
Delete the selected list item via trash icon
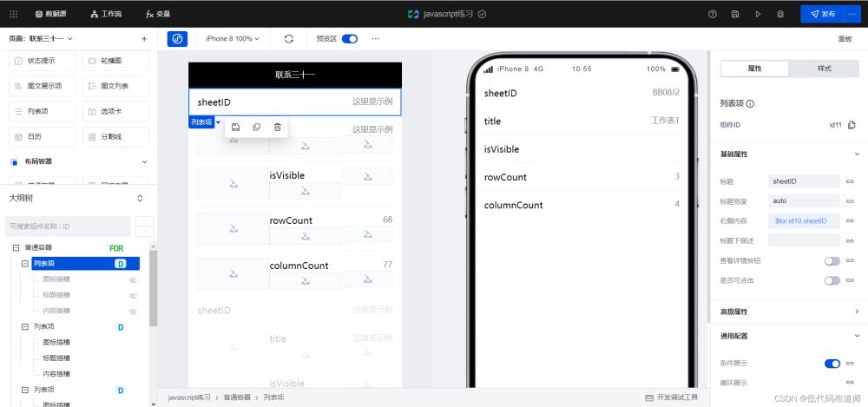click(278, 127)
